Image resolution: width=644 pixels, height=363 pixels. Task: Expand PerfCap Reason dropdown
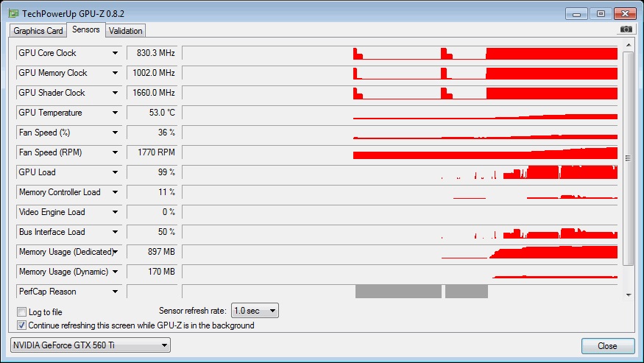tap(115, 292)
